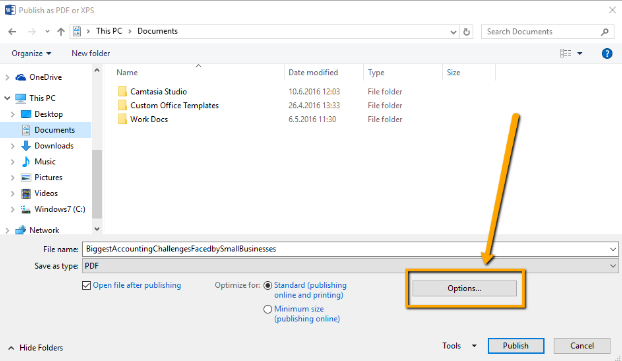The image size is (622, 361).
Task: Go up one folder level
Action: click(61, 32)
